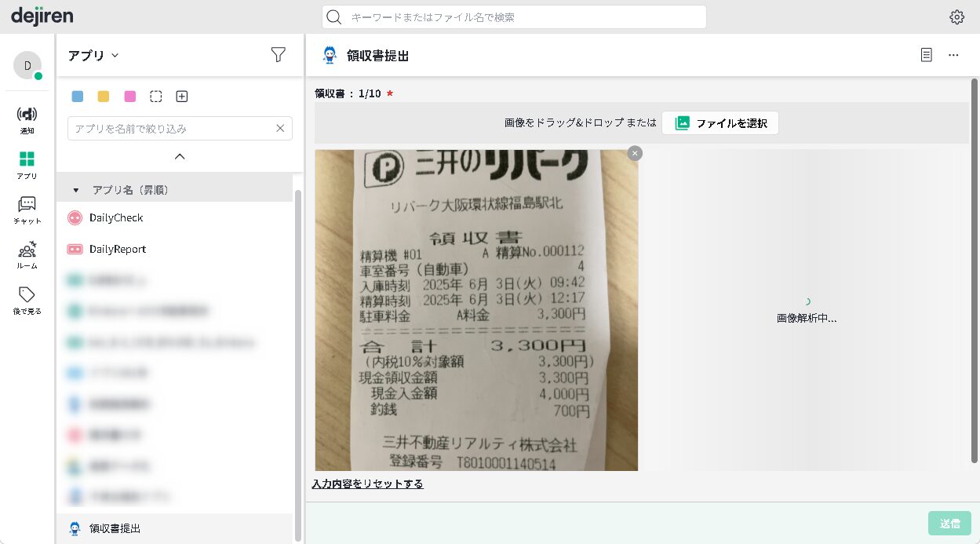Open the 後で見る saved items

(27, 300)
